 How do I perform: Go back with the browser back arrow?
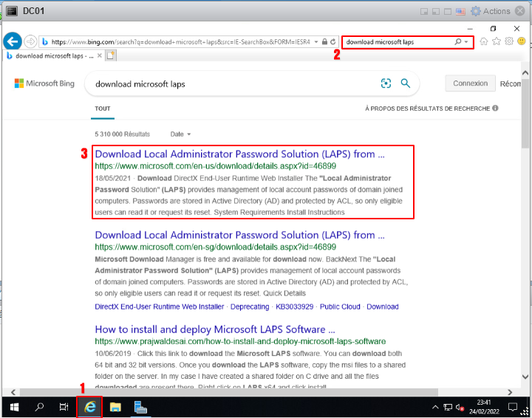coord(13,41)
